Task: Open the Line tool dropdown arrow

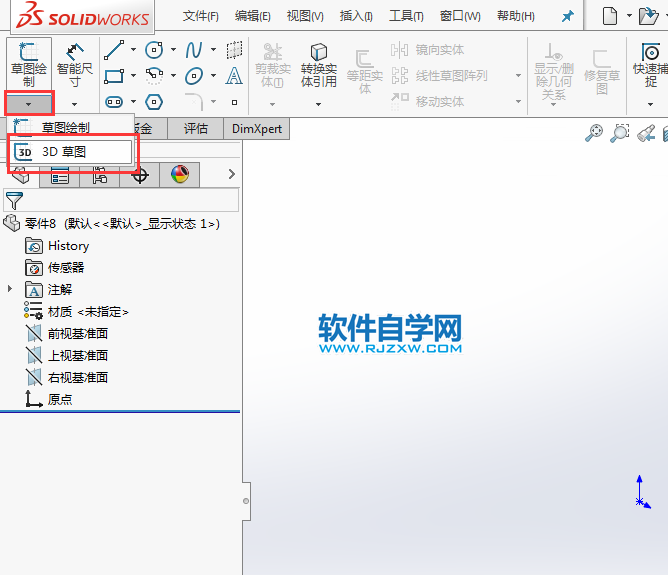Action: [x=133, y=50]
